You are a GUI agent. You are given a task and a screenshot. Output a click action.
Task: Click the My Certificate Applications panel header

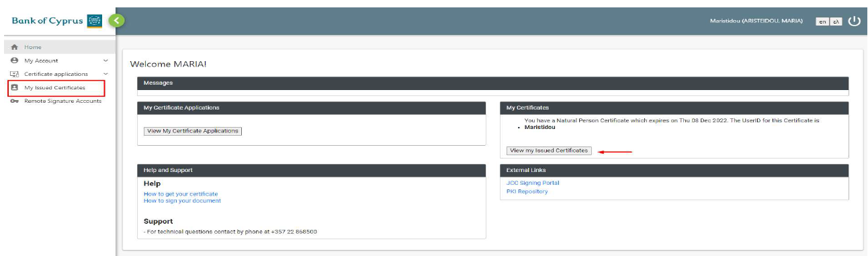click(311, 108)
